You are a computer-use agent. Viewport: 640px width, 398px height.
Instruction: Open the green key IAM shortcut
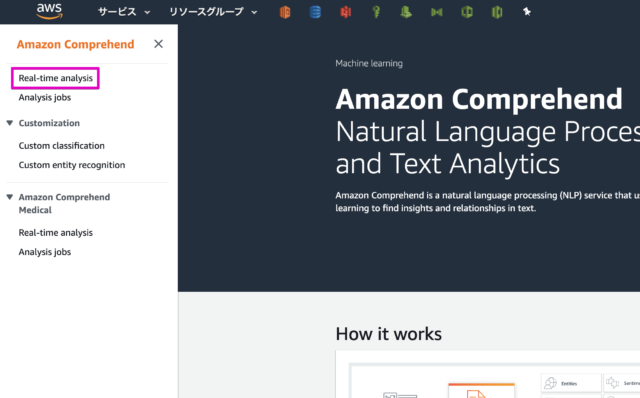click(376, 12)
